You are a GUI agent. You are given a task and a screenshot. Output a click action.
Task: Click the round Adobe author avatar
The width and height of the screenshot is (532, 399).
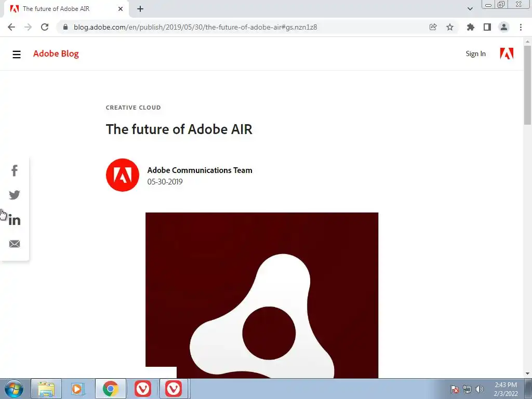(123, 175)
